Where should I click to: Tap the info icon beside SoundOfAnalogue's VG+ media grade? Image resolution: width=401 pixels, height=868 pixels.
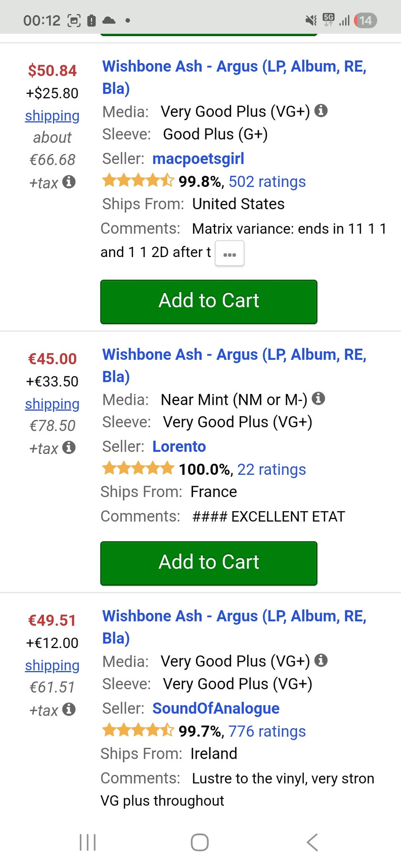tap(321, 660)
